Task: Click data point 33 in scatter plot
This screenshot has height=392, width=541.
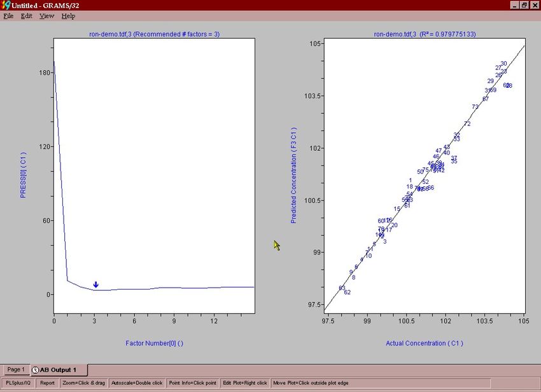Action: click(457, 139)
